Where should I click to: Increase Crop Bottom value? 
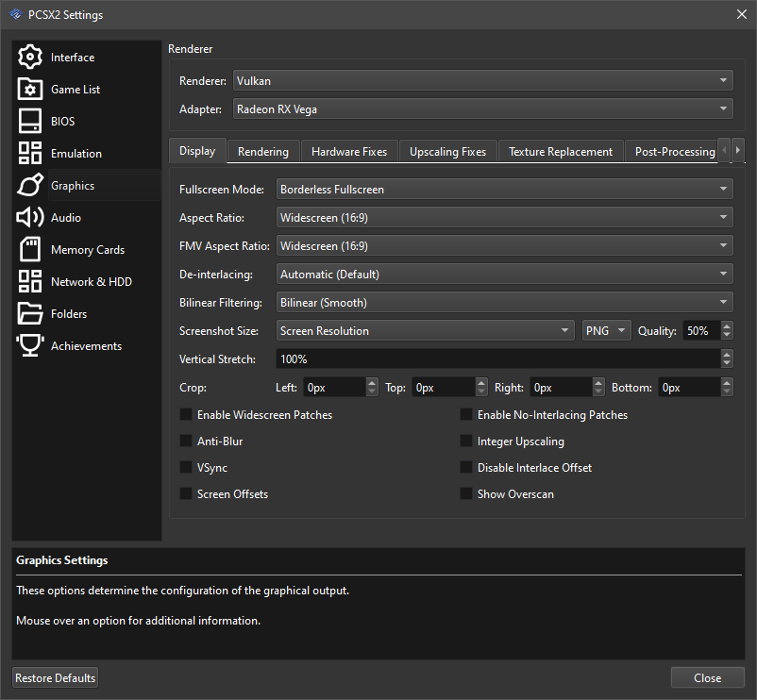[x=727, y=383]
